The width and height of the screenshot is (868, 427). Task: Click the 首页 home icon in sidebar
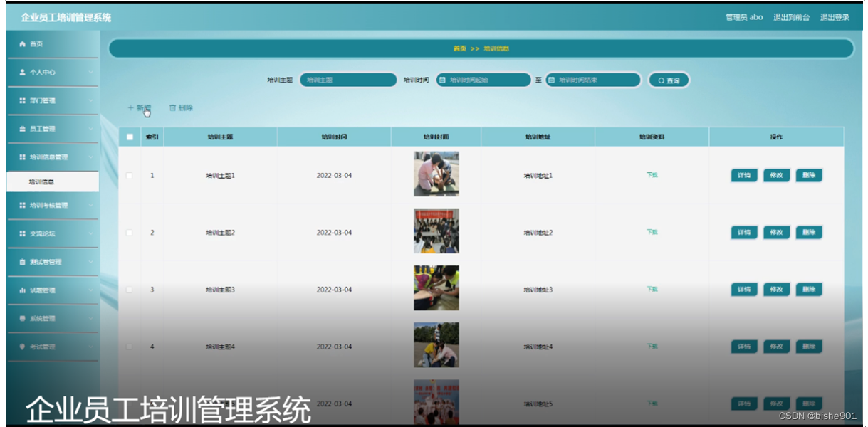pyautogui.click(x=22, y=44)
